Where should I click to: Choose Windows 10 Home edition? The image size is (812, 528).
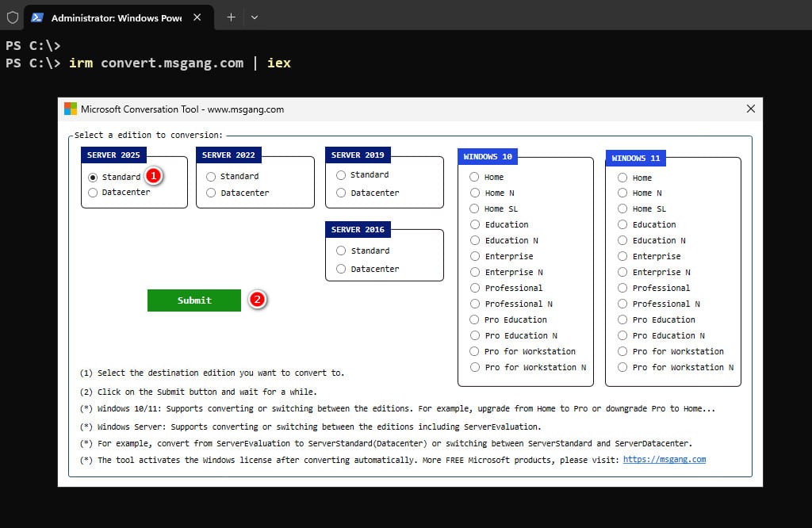click(474, 177)
